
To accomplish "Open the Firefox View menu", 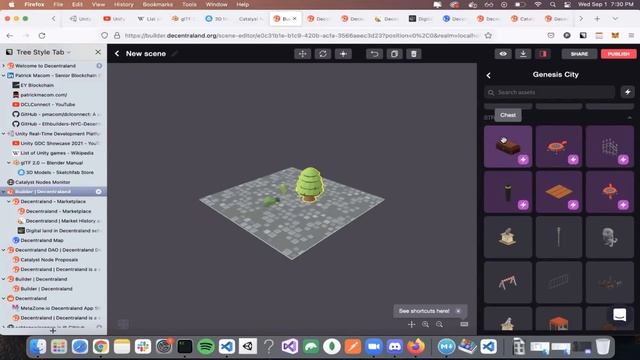I will [x=98, y=4].
